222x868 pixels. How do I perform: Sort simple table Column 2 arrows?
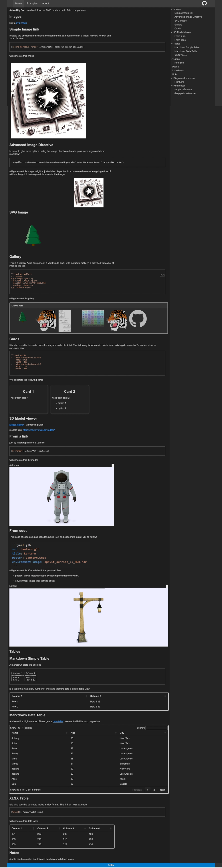pos(165,696)
